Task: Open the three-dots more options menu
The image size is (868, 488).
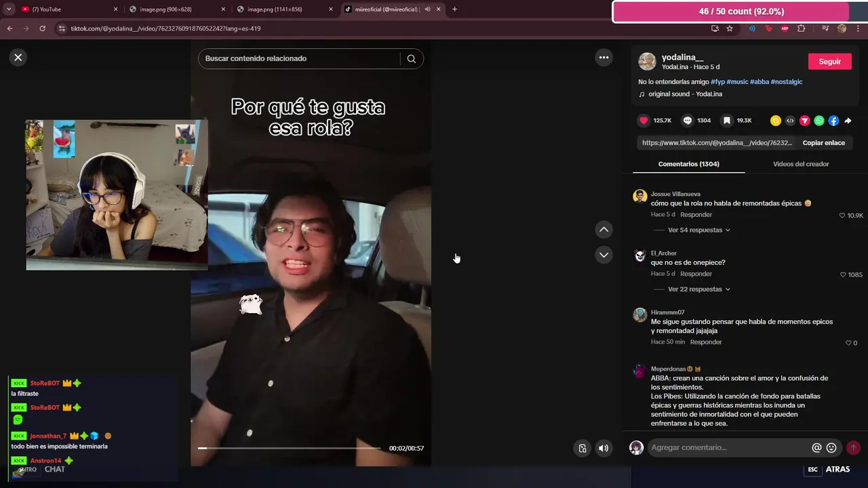Action: point(604,58)
